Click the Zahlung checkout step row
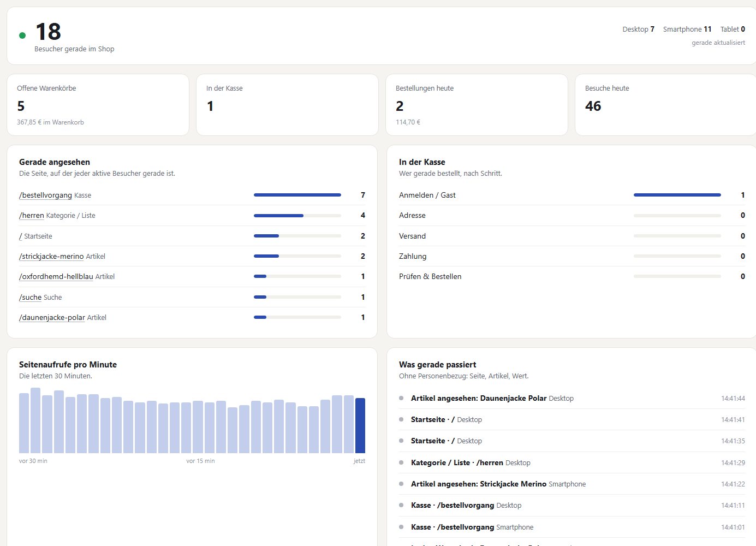The width and height of the screenshot is (756, 546). pos(572,257)
